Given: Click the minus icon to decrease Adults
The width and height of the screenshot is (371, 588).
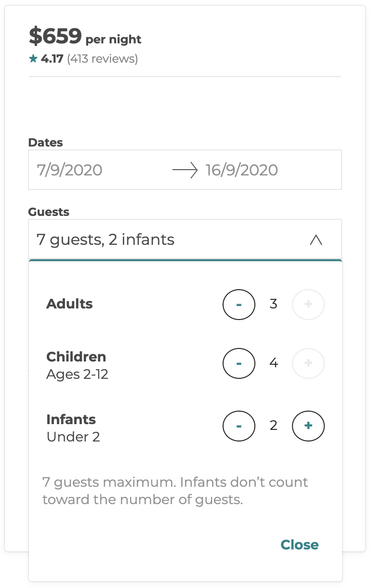Looking at the screenshot, I should point(238,304).
